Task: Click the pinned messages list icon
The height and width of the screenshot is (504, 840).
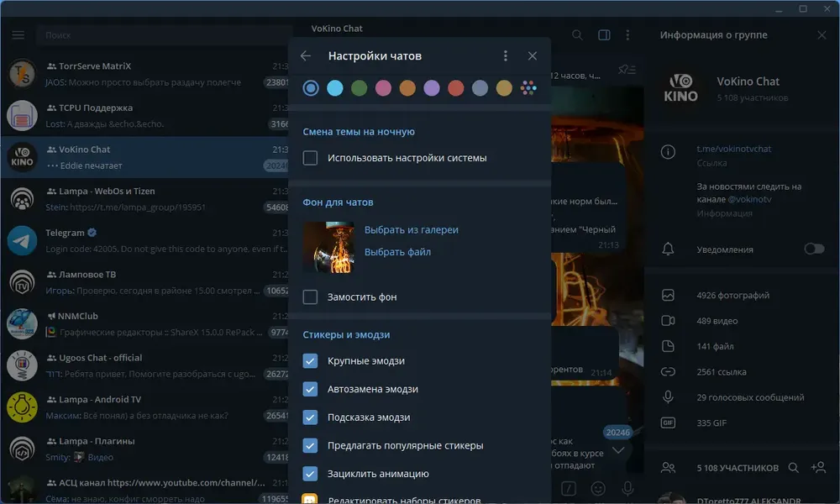Action: pyautogui.click(x=627, y=70)
